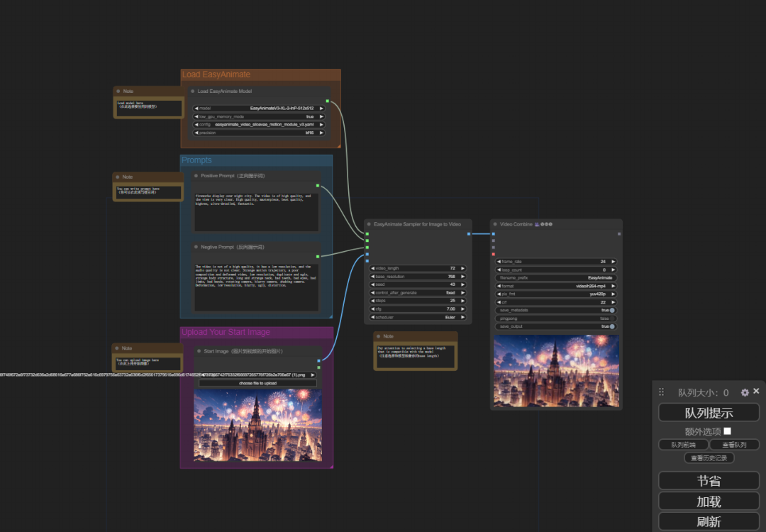
Task: Click blue image output socket of Start Image node
Action: tap(318, 361)
